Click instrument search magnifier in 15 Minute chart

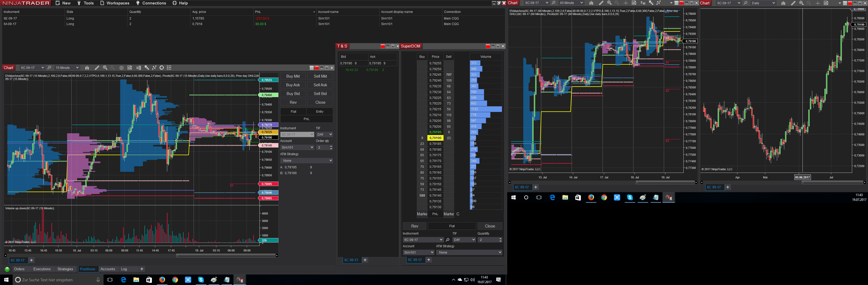[x=49, y=68]
